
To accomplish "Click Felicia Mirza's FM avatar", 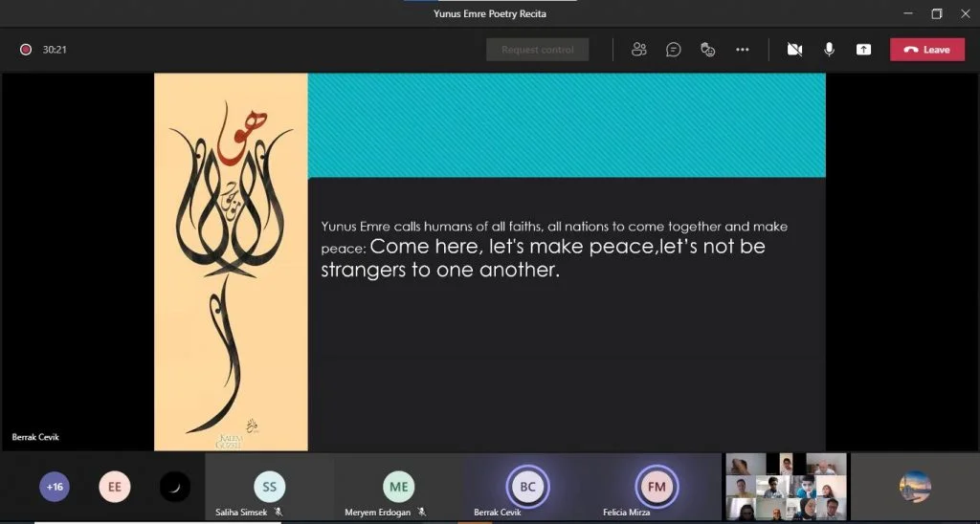I will 657,486.
